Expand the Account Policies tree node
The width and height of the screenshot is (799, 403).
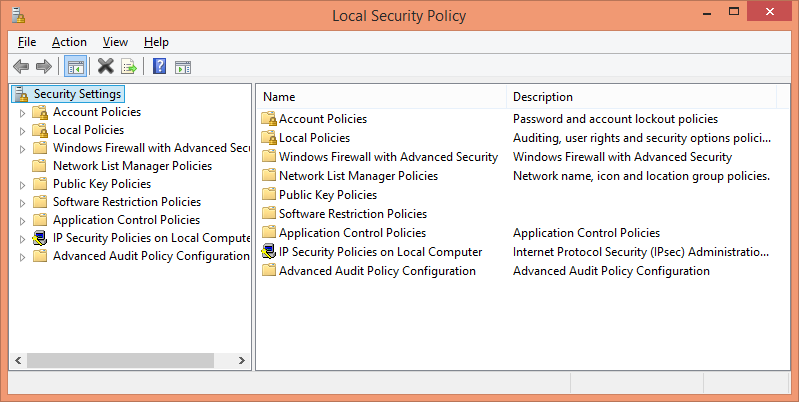(22, 113)
